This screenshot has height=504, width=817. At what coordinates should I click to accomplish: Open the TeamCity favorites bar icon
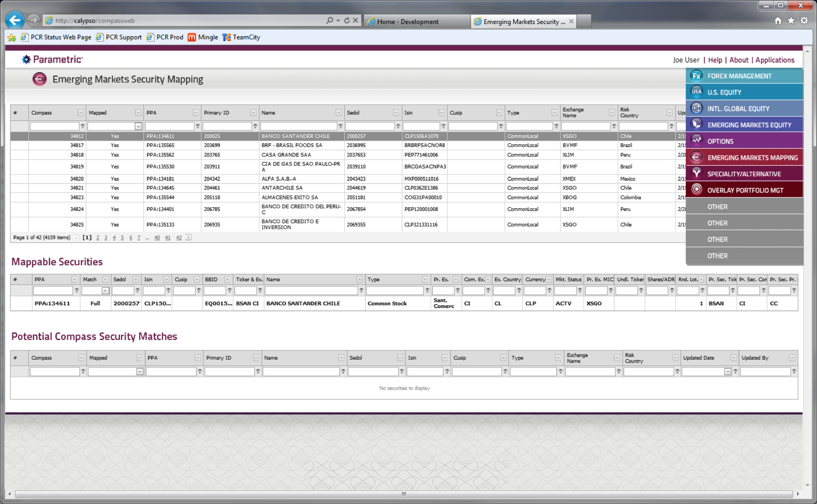pos(227,37)
